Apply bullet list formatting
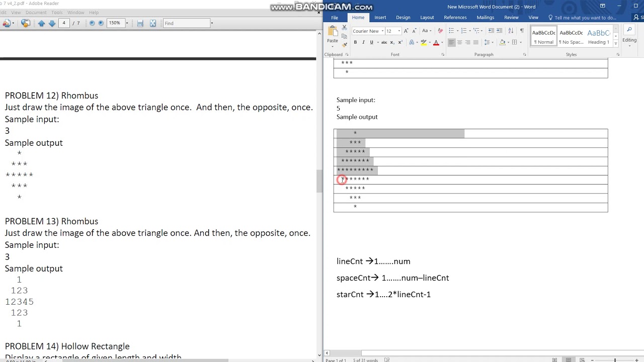The width and height of the screenshot is (644, 362). (x=451, y=31)
